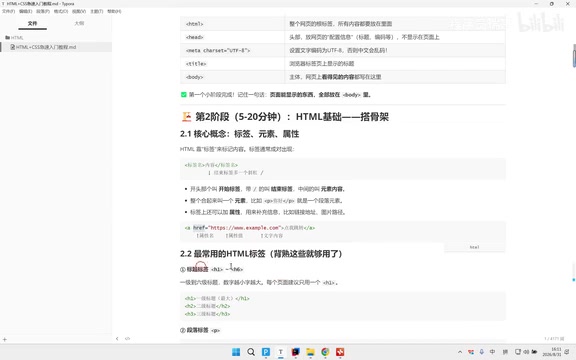Click the bullet starting with 开头那个叫 开始标签
This screenshot has height=360, width=576.
[268, 189]
